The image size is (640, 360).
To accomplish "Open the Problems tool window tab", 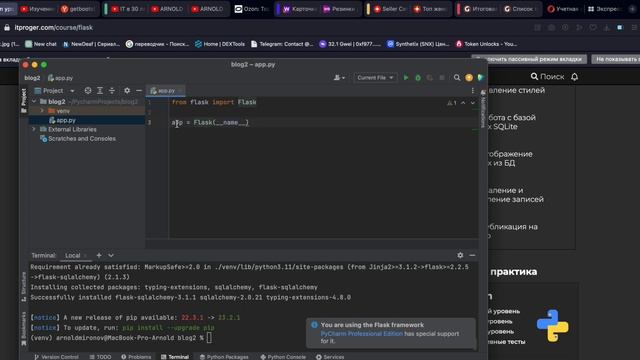I will (x=136, y=357).
